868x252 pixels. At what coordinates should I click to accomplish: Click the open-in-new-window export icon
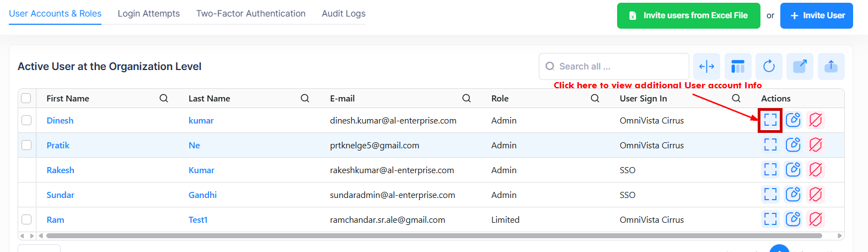(800, 67)
